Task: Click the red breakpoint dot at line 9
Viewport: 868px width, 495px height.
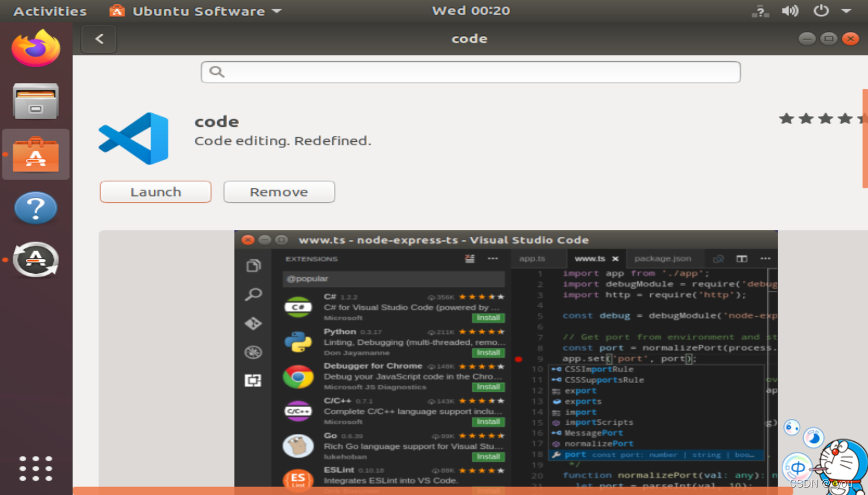Action: [x=519, y=359]
